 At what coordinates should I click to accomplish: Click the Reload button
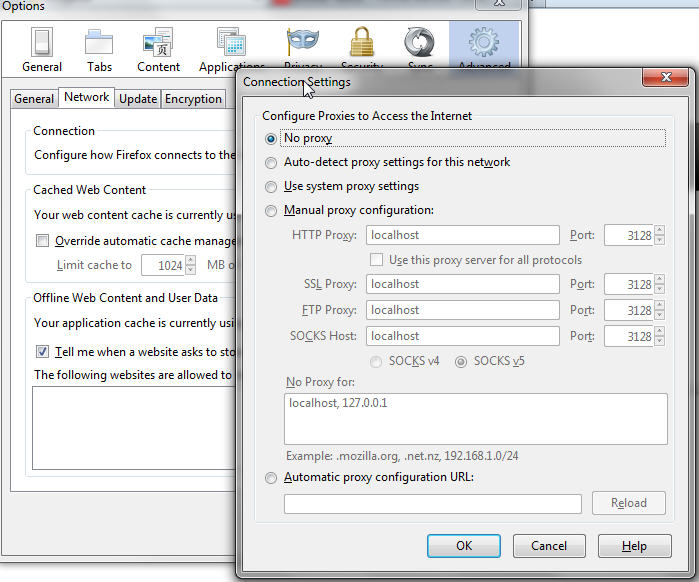[x=629, y=503]
